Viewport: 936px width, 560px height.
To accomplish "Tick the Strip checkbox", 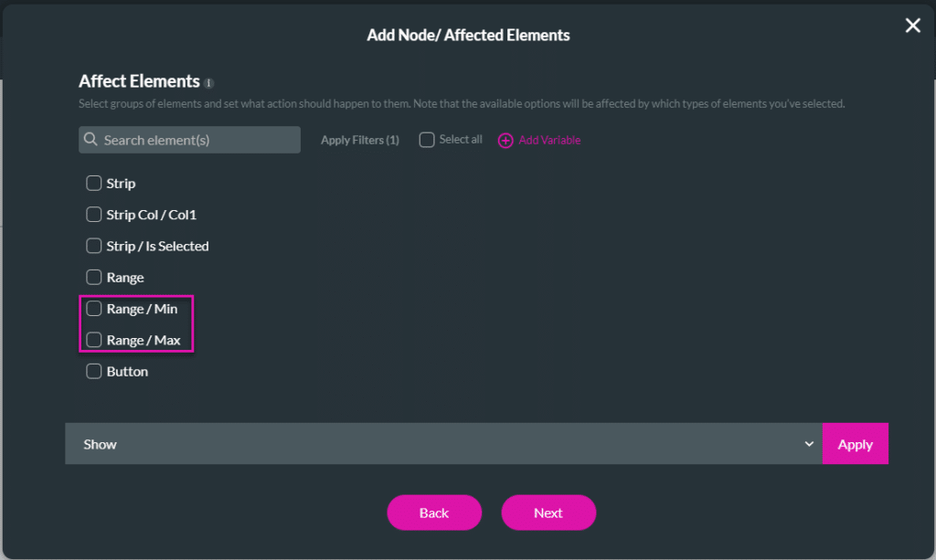I will click(93, 184).
